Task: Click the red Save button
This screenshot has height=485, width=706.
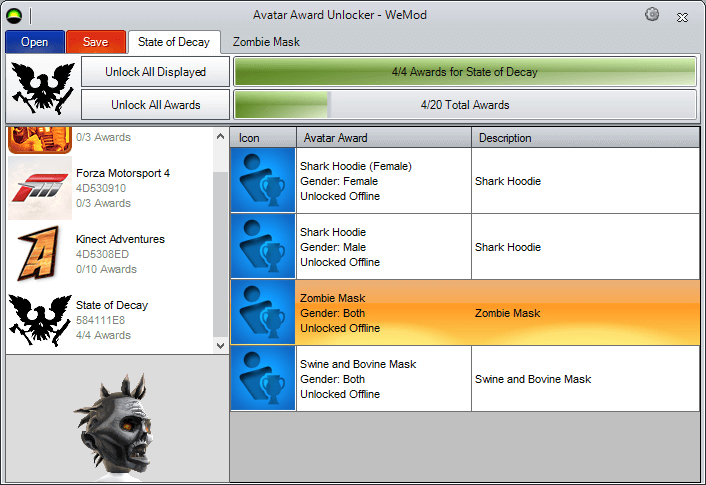Action: pyautogui.click(x=96, y=42)
